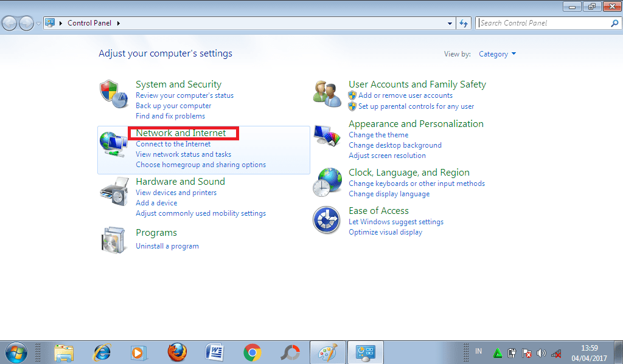Open the Programs category

tap(156, 233)
